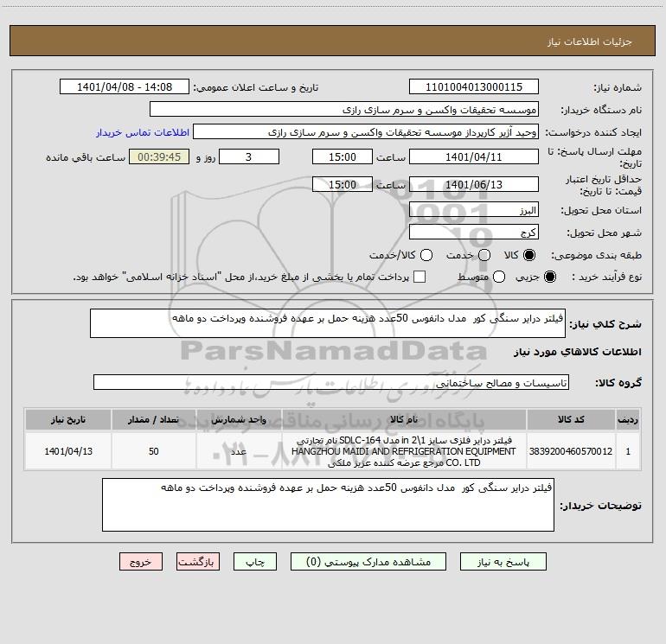The height and width of the screenshot is (644, 666).
Task: Click the quantity cell 50
Action: [154, 451]
